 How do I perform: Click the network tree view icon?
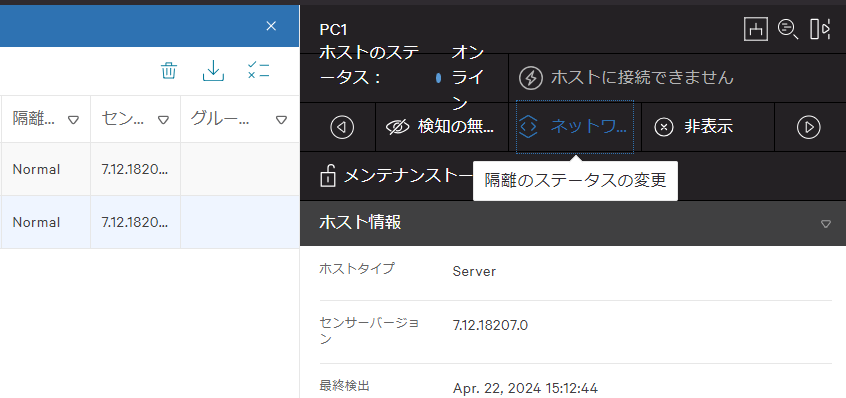756,29
